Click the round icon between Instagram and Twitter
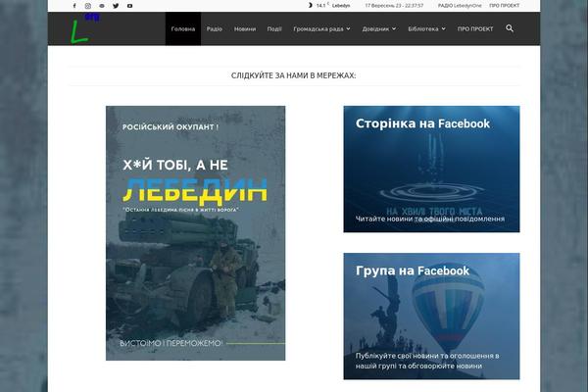The height and width of the screenshot is (392, 588). pyautogui.click(x=102, y=6)
